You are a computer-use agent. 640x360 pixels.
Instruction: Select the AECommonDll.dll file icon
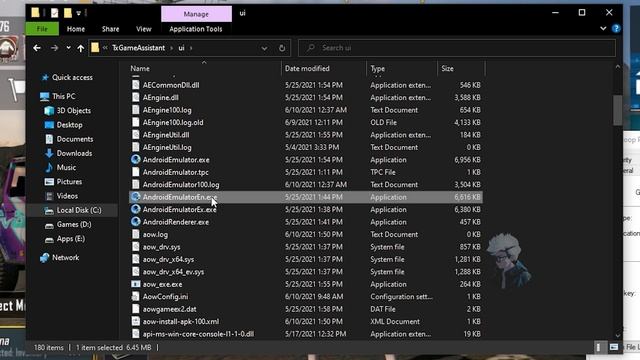coord(136,85)
